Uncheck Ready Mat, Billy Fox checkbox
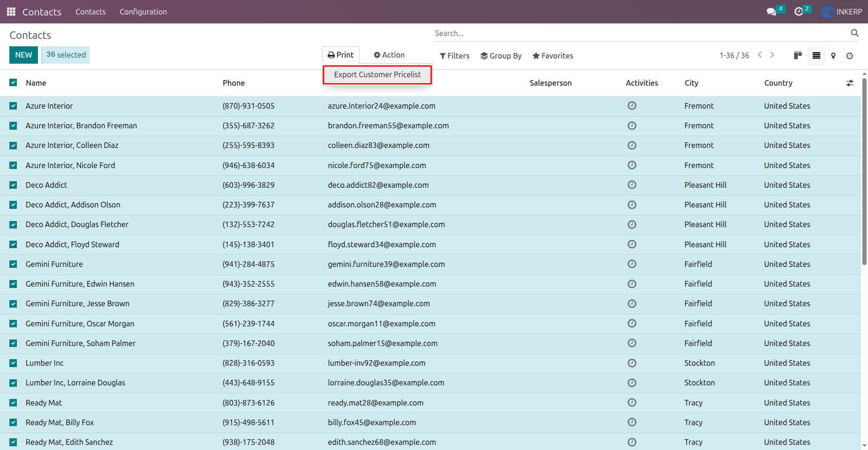The height and width of the screenshot is (450, 868). 13,422
